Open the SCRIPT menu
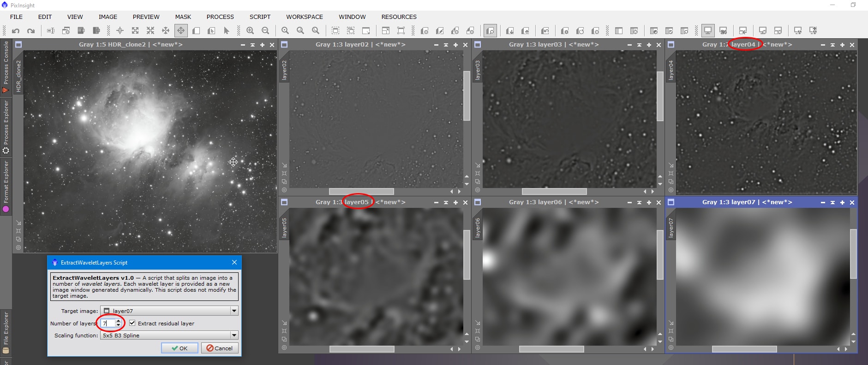 (x=260, y=17)
